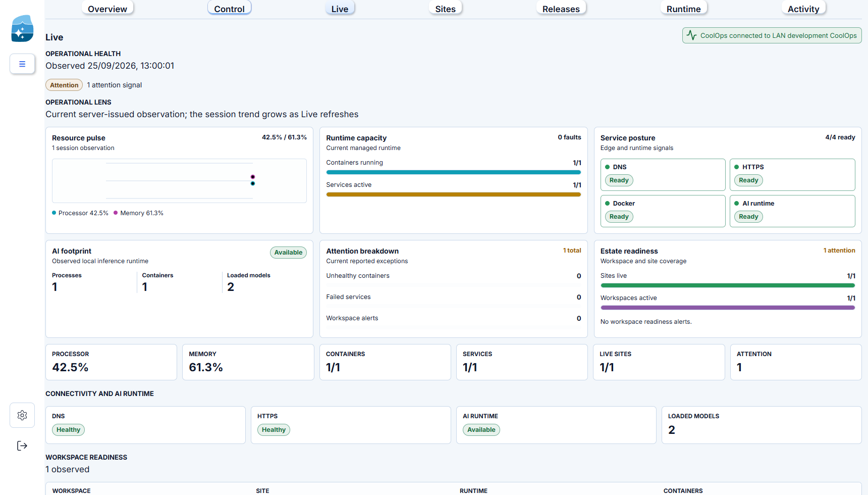Click the LIVE SITES 1/1 metric tile

(x=659, y=362)
